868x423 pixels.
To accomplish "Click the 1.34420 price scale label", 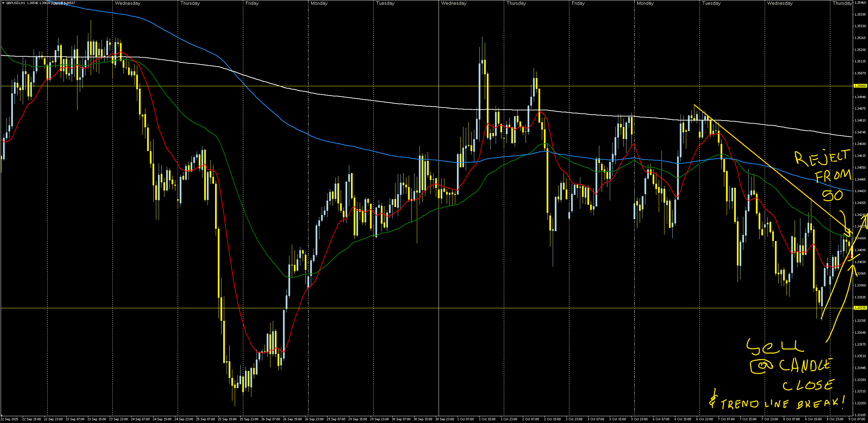I will [x=860, y=191].
